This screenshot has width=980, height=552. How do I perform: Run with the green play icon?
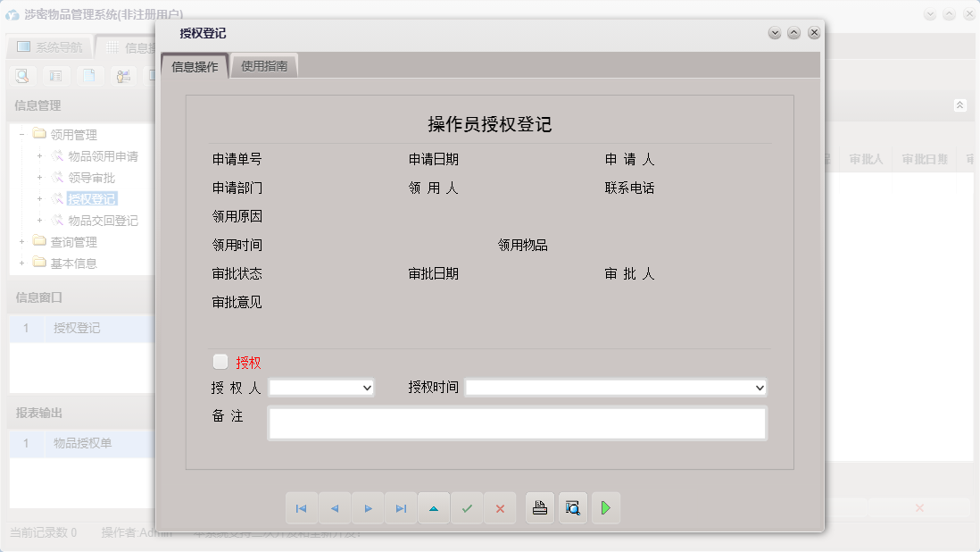click(x=606, y=507)
